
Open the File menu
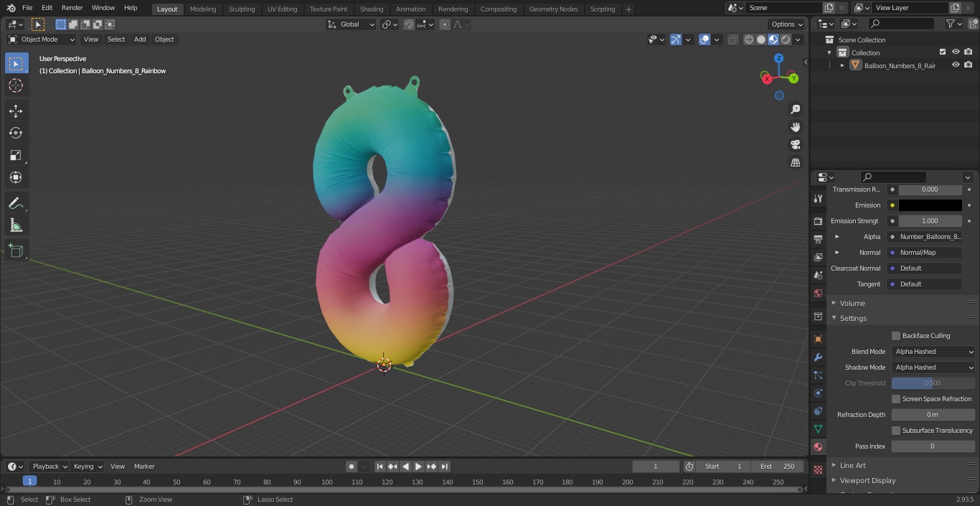coord(27,8)
